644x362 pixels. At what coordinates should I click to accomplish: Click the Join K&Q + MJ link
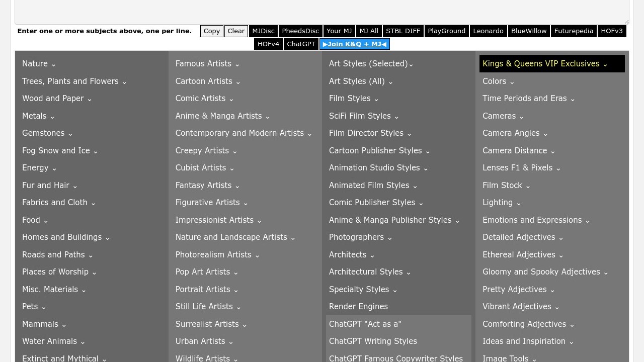[354, 44]
